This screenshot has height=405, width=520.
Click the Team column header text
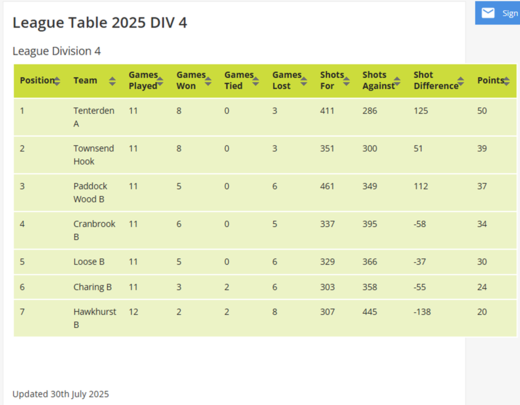click(85, 80)
